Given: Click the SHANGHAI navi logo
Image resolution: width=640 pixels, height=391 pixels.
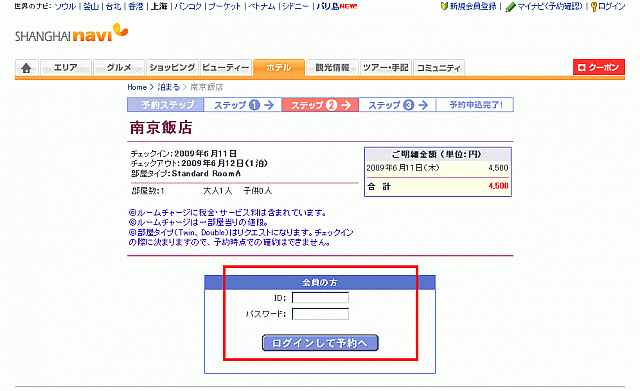Looking at the screenshot, I should (71, 33).
